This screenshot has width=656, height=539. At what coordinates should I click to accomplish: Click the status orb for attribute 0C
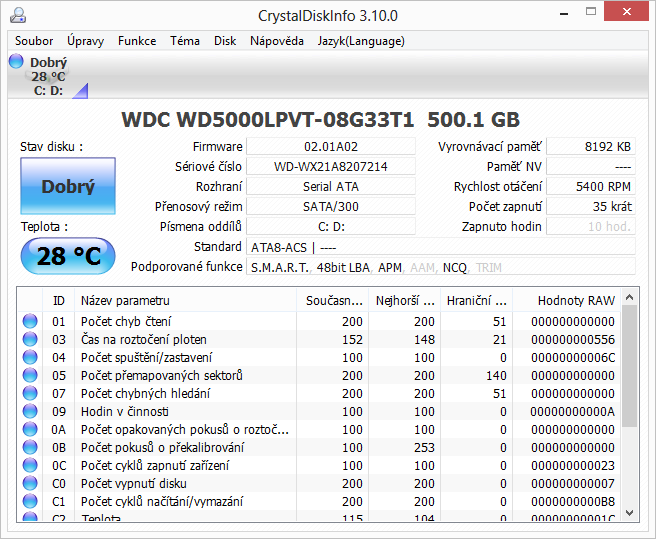30,465
